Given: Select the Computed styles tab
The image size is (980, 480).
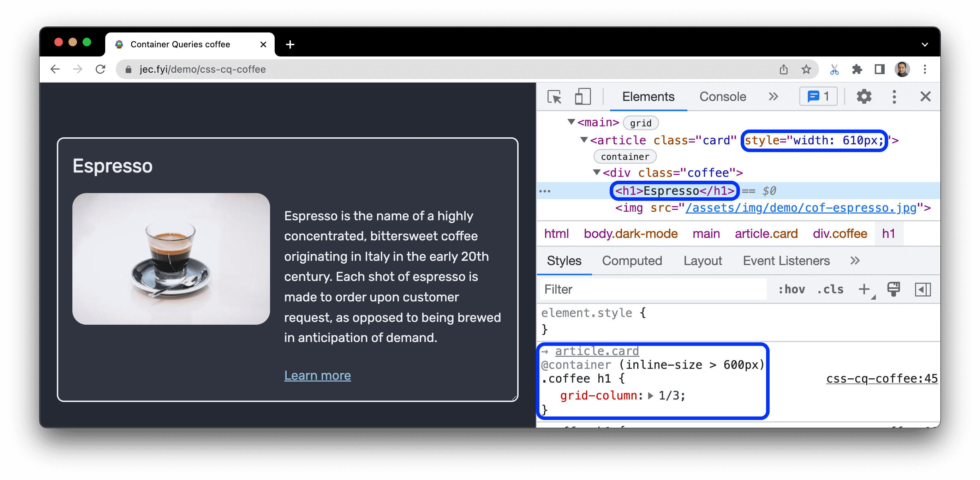Looking at the screenshot, I should [x=632, y=261].
